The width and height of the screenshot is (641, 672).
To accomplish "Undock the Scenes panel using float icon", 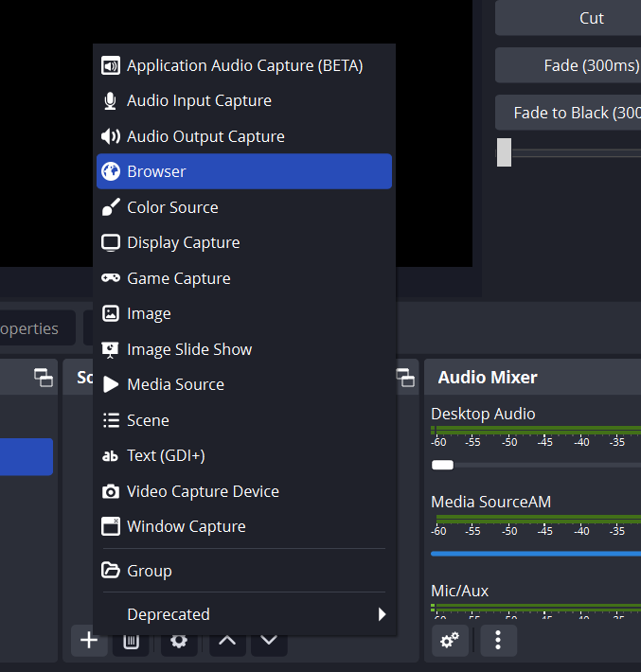I will (x=44, y=377).
